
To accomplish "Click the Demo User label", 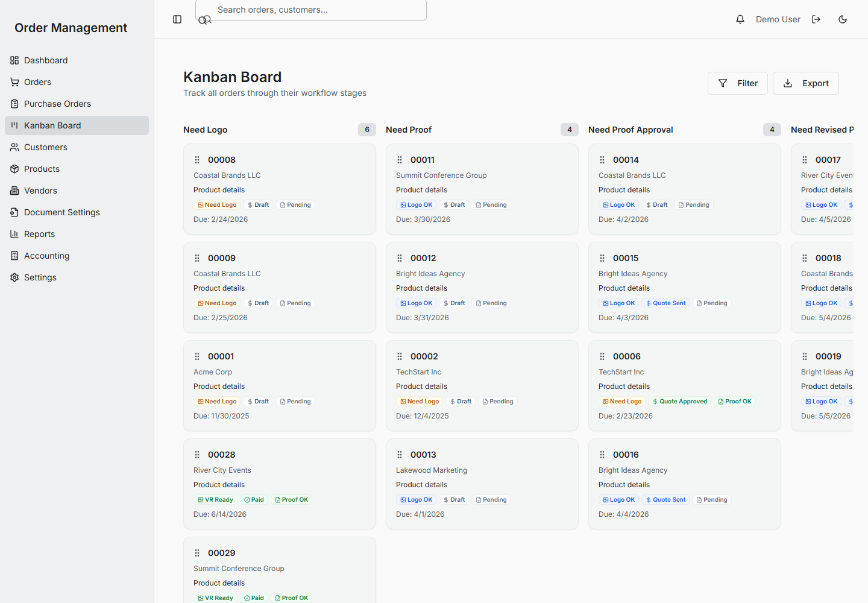I will [x=778, y=19].
